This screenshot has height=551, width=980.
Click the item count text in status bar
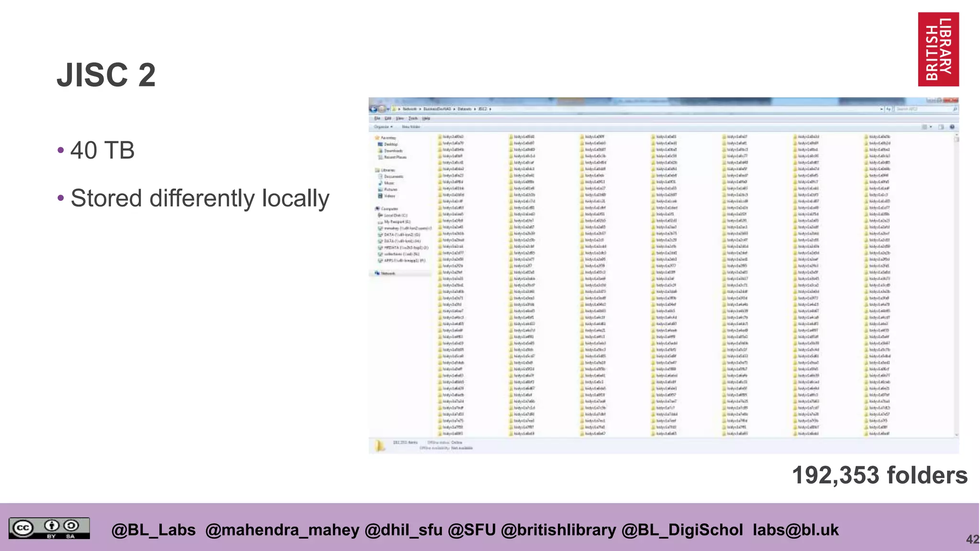[x=405, y=442]
